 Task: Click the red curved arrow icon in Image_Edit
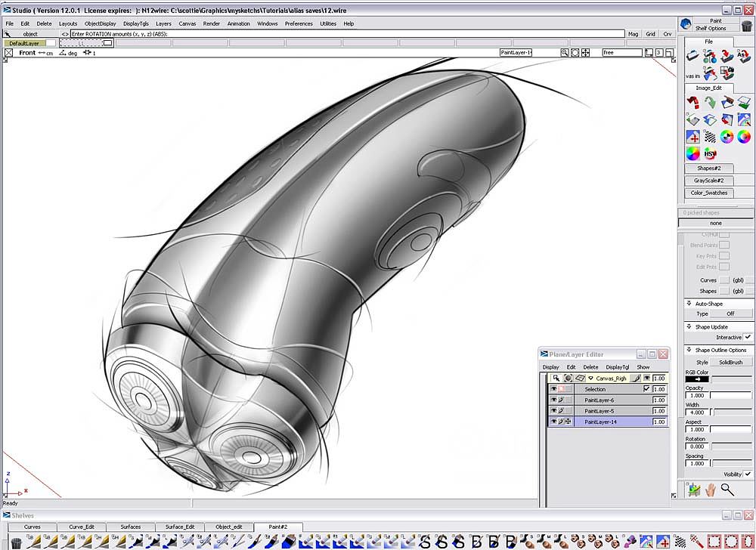click(x=692, y=102)
